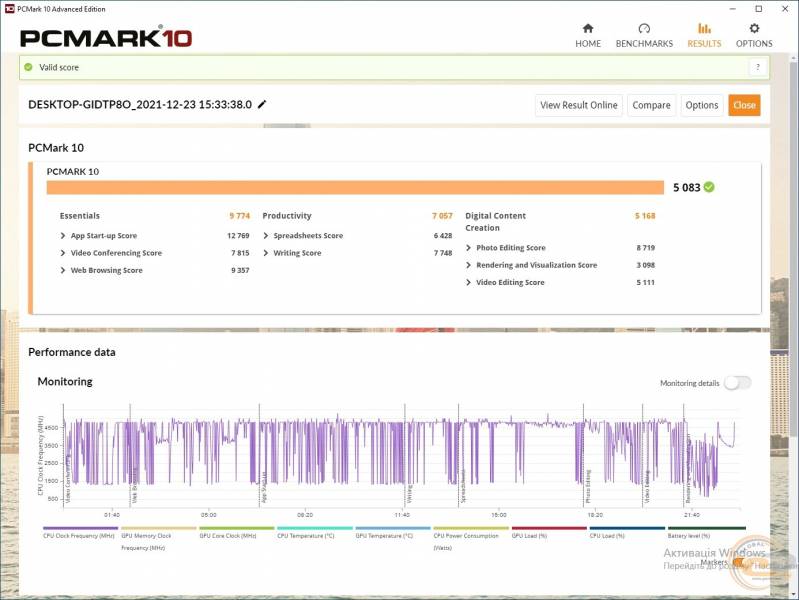Click the question mark help icon
This screenshot has width=799, height=600.
coord(758,67)
